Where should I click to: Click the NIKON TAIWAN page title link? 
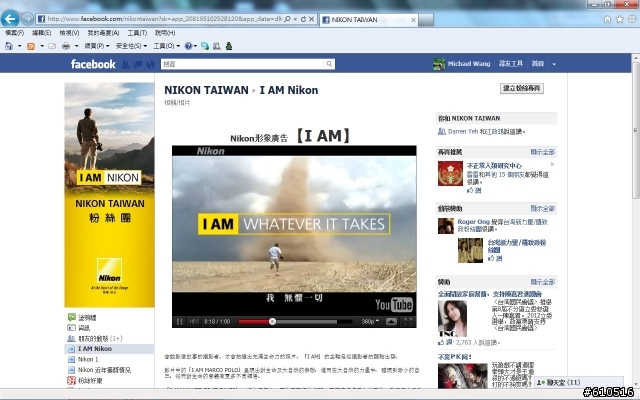pyautogui.click(x=206, y=90)
